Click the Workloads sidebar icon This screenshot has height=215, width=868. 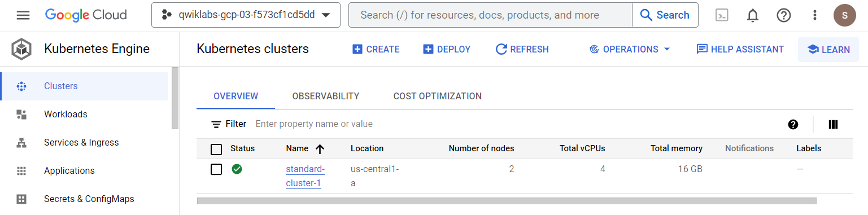point(21,115)
